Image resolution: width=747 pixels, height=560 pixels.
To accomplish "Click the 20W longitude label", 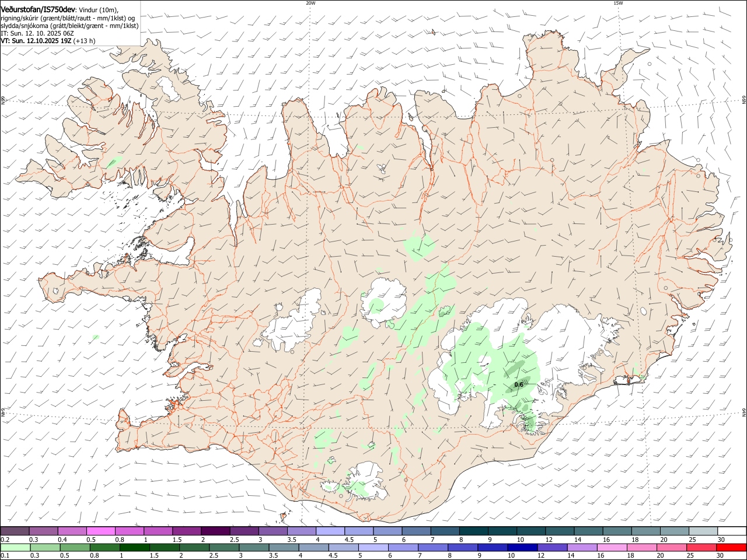I will (x=310, y=3).
